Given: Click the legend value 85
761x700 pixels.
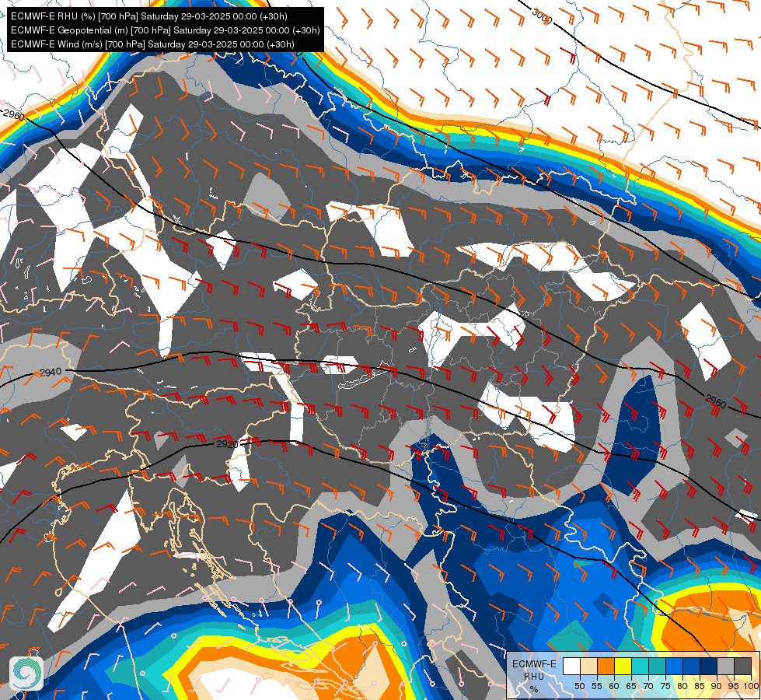Looking at the screenshot, I should (700, 686).
